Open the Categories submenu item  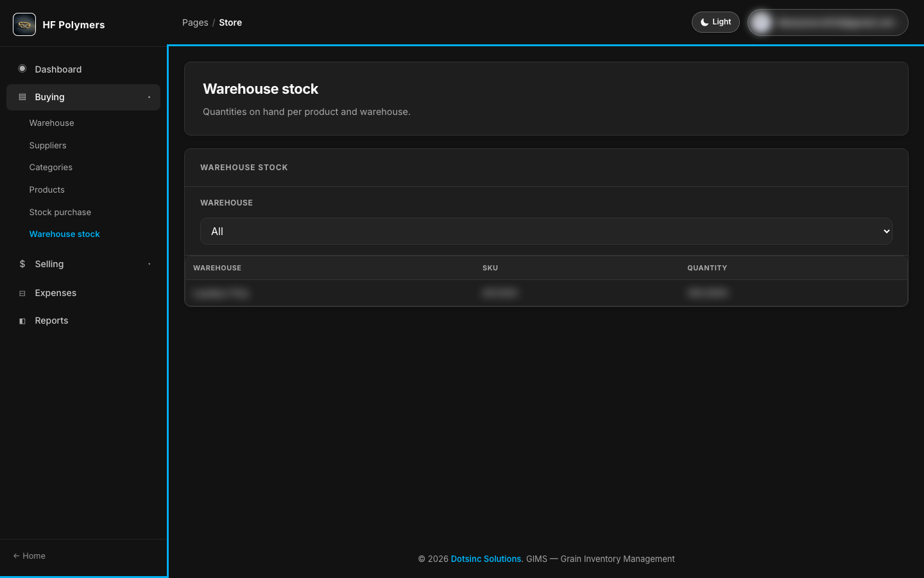[51, 167]
